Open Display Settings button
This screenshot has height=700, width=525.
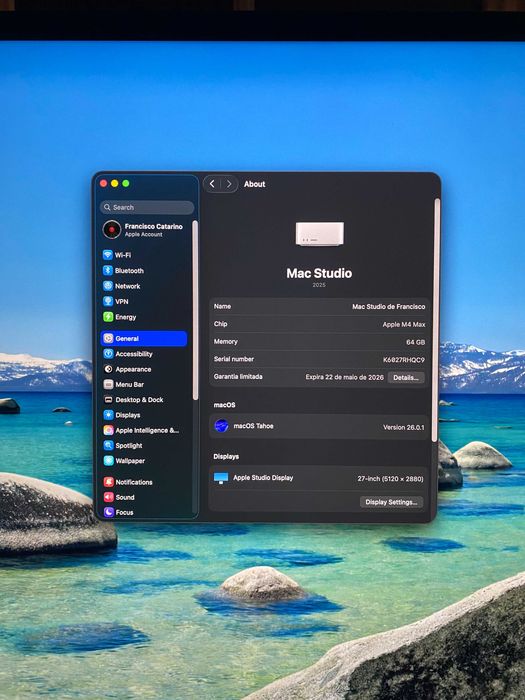click(392, 502)
